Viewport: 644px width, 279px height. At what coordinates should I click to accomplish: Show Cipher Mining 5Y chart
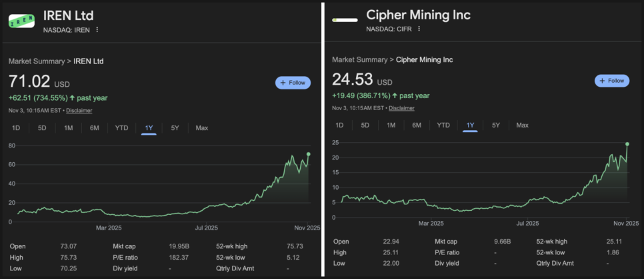click(x=496, y=125)
